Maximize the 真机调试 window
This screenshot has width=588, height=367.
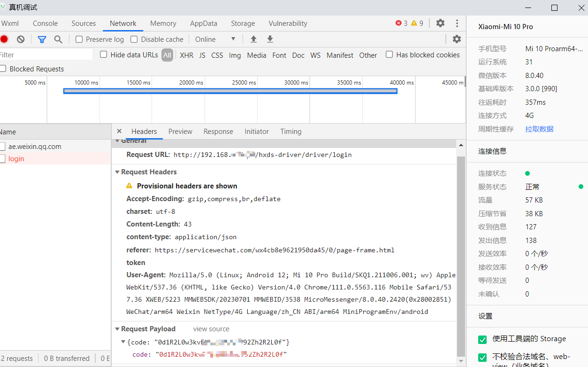click(554, 8)
